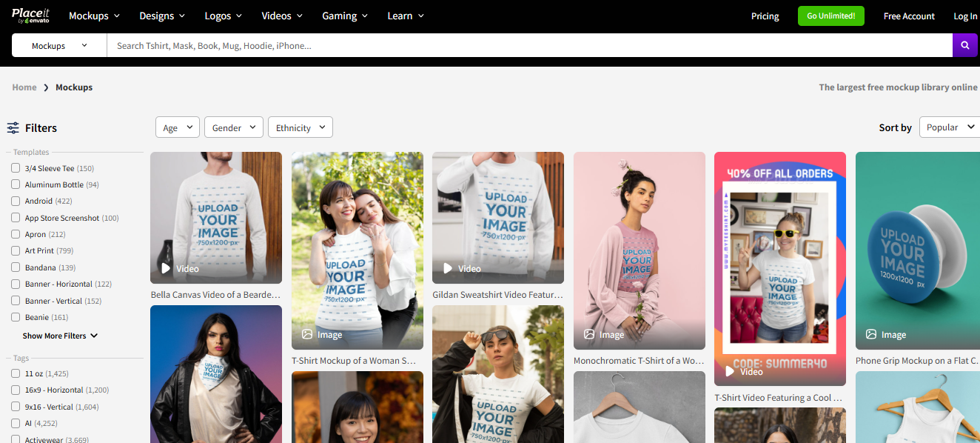Check the Beanie template filter
This screenshot has height=443, width=980.
tap(15, 317)
